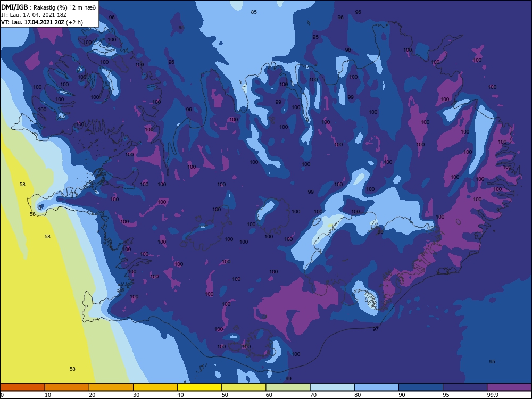
Task: Click the 97 value near the southeast coast
Action: (x=376, y=329)
